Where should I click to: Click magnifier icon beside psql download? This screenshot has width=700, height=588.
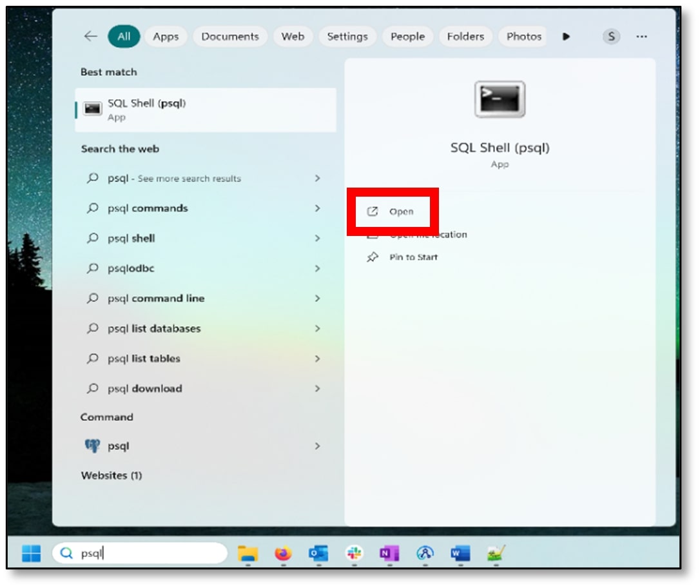[x=92, y=388]
